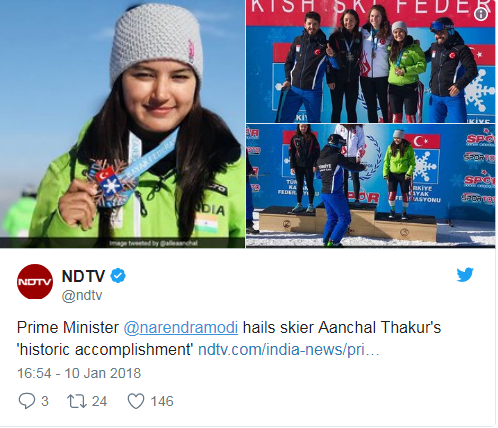
Task: Click the Twitter bird logo icon
Action: tap(465, 274)
